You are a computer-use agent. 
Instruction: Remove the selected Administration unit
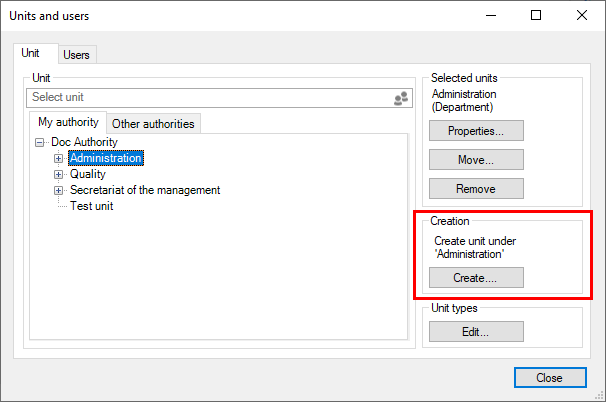point(475,188)
